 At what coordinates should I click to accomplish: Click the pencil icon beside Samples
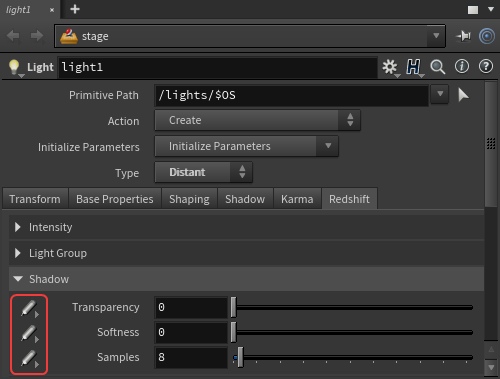pos(29,358)
